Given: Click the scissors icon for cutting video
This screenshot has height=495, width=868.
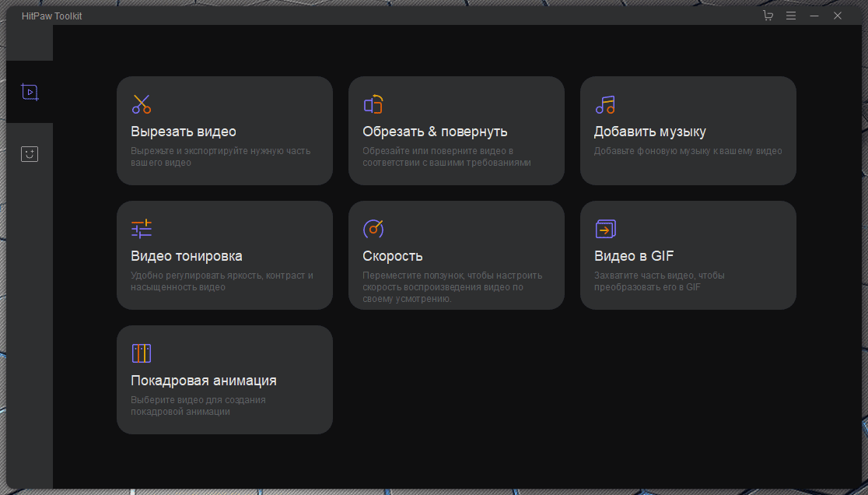Looking at the screenshot, I should click(141, 104).
